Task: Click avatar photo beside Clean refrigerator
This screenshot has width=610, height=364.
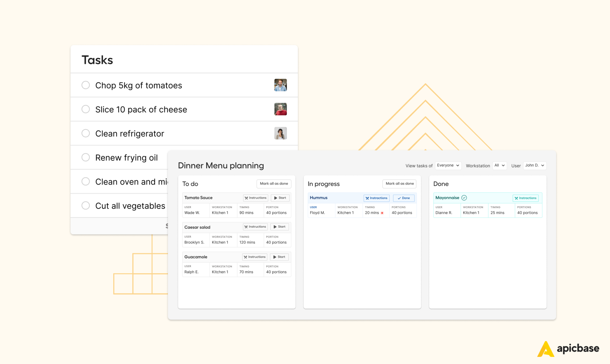Action: click(x=280, y=133)
